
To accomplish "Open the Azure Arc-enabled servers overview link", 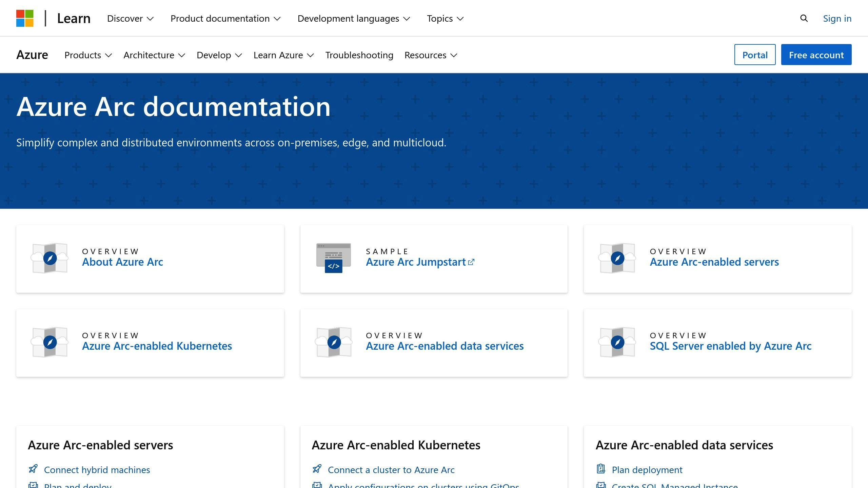I will click(x=714, y=262).
